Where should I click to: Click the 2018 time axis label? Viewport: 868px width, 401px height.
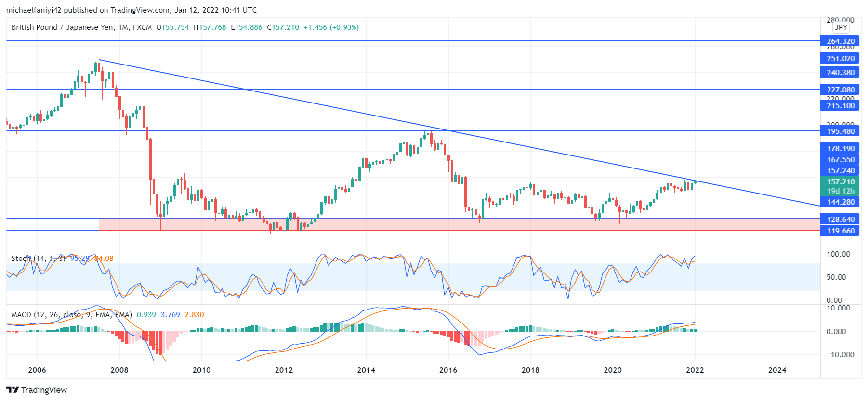[x=530, y=370]
